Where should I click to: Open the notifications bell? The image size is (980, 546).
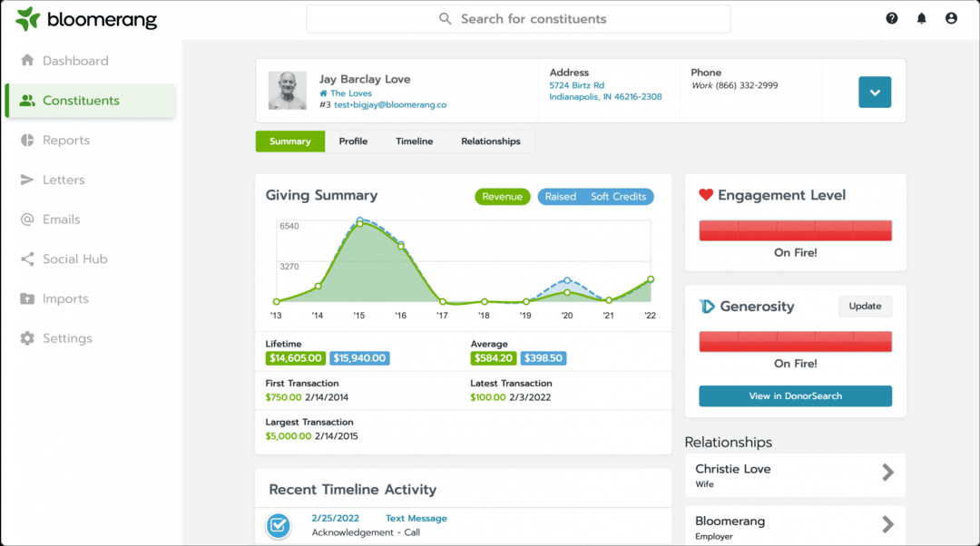click(922, 18)
